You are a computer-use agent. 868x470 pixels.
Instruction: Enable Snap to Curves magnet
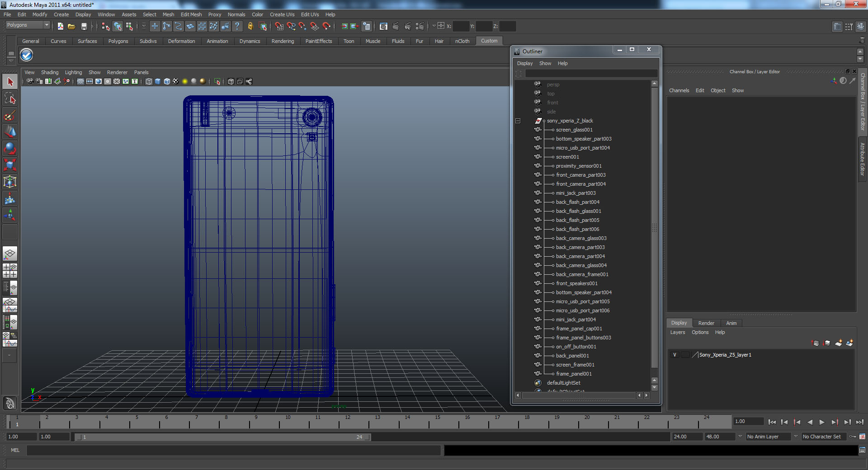click(x=291, y=26)
